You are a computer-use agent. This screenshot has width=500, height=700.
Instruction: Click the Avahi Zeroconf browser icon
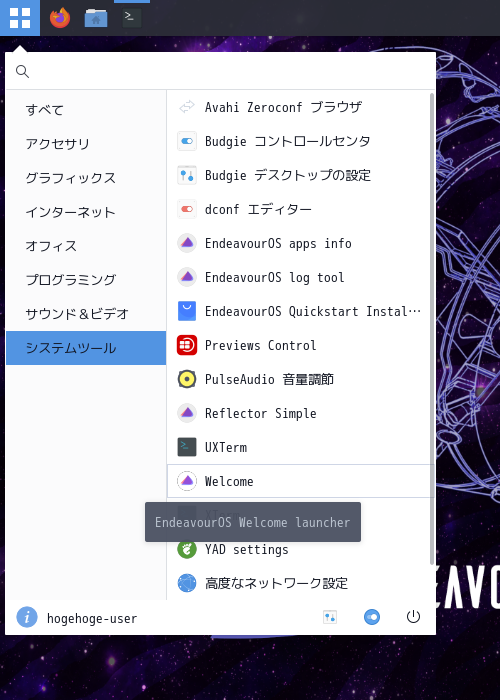coord(187,107)
